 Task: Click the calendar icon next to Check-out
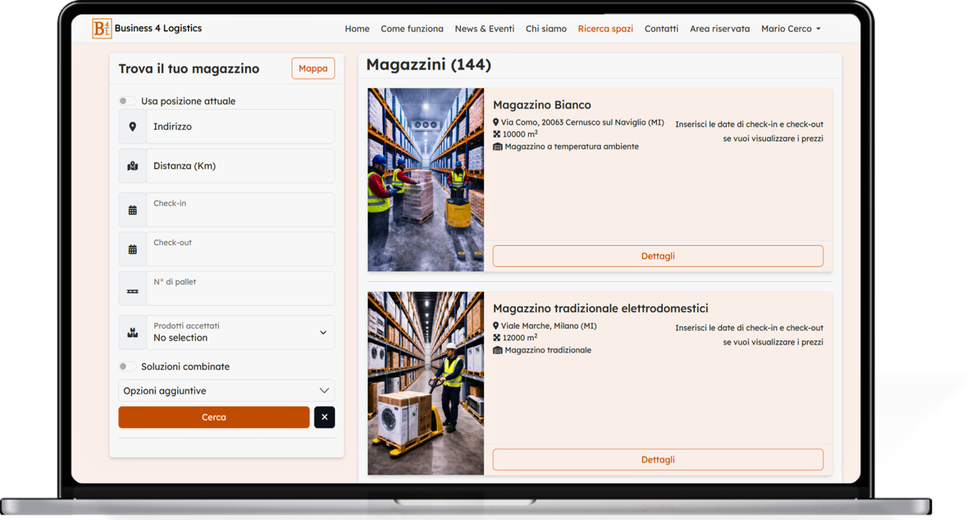[133, 249]
